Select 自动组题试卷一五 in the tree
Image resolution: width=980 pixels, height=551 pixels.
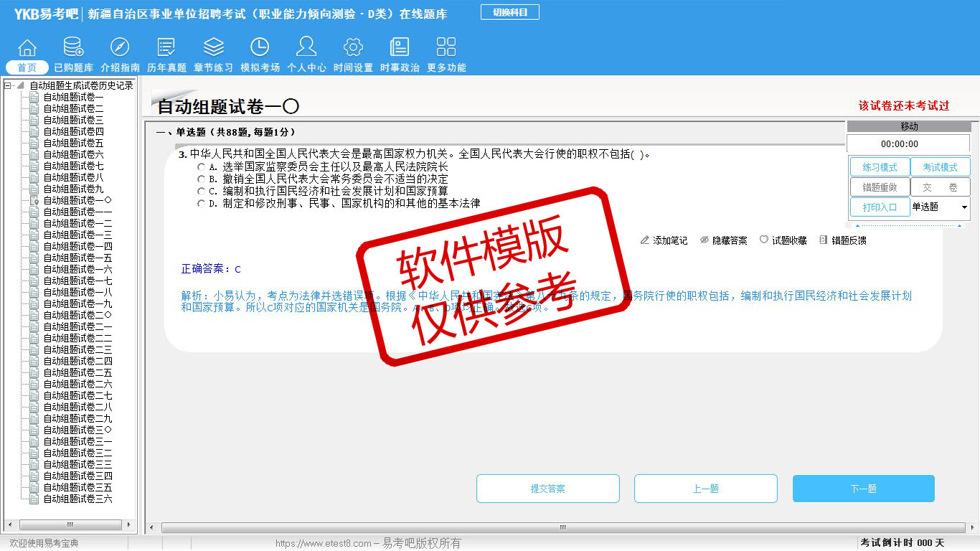coord(77,258)
